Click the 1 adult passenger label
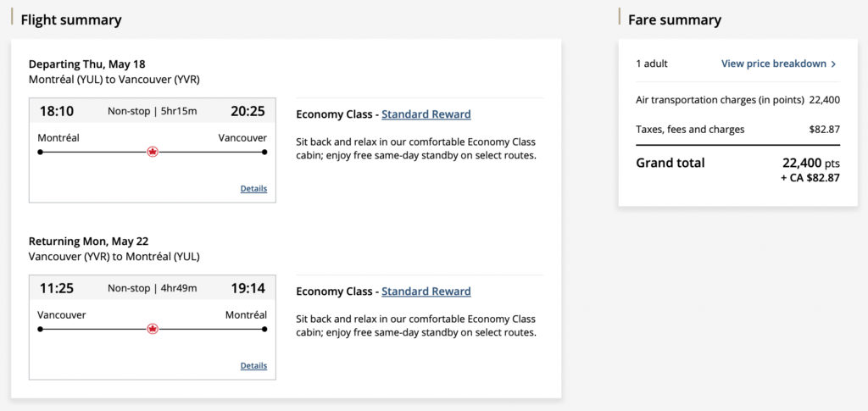Viewport: 868px width, 411px height. (652, 64)
